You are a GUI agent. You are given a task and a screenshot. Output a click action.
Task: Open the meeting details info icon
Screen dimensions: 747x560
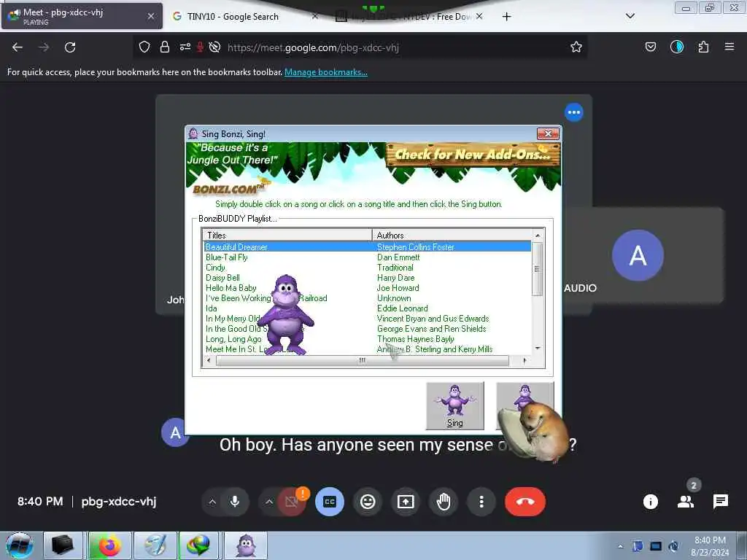coord(650,502)
